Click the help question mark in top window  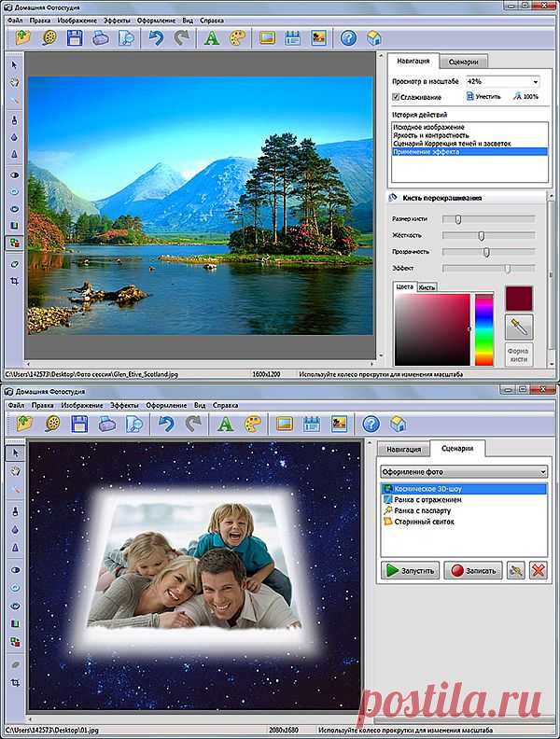pos(348,37)
